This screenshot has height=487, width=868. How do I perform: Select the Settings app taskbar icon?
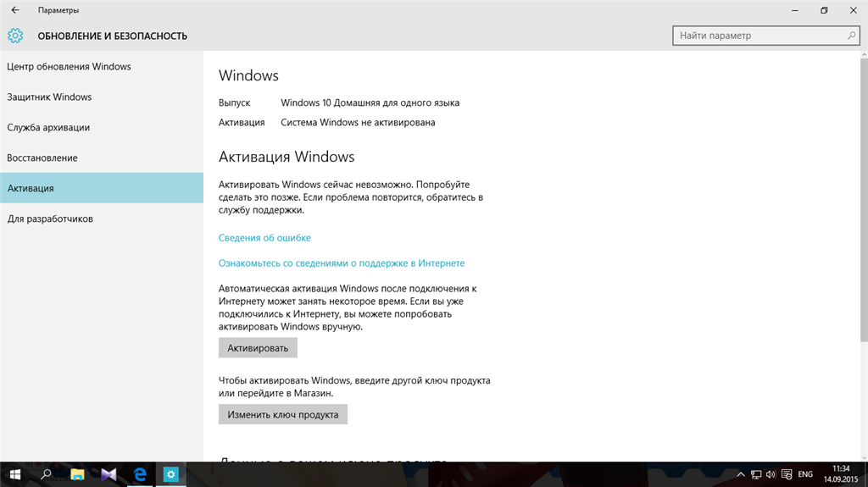(171, 474)
